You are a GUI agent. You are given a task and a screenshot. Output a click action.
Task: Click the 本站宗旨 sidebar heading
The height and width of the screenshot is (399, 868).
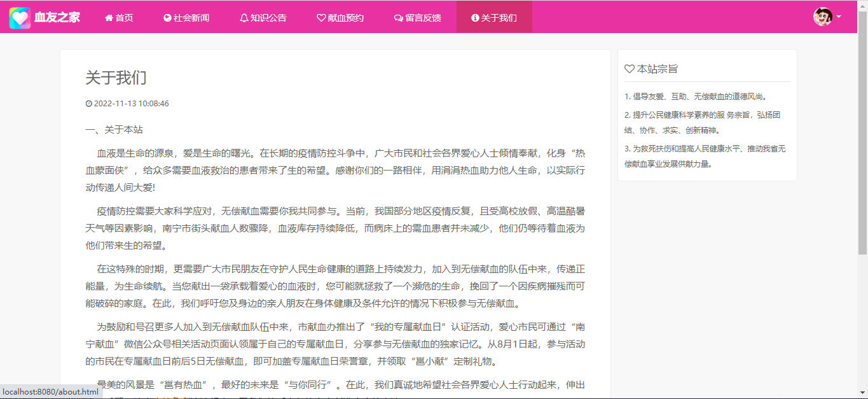[x=658, y=69]
